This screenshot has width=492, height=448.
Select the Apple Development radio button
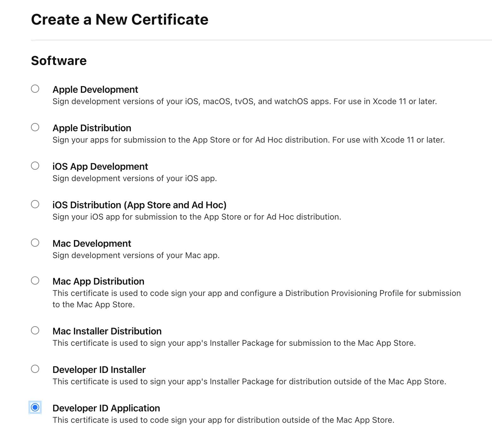tap(35, 89)
